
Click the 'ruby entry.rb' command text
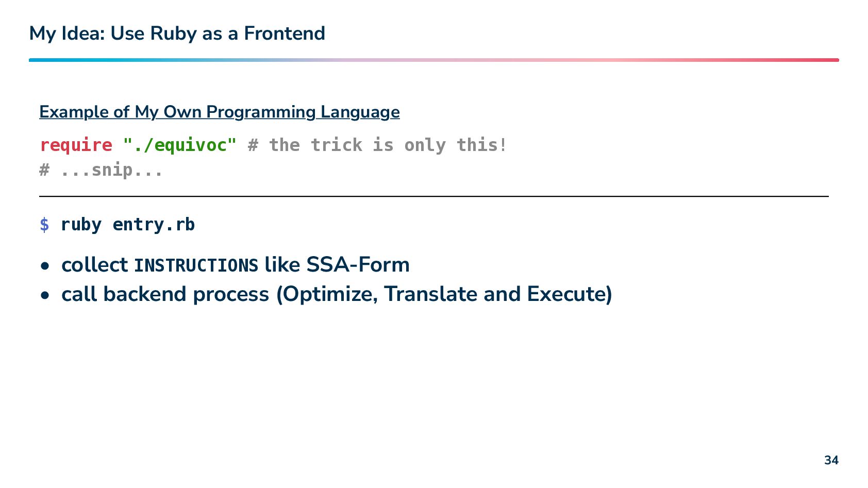click(x=128, y=225)
